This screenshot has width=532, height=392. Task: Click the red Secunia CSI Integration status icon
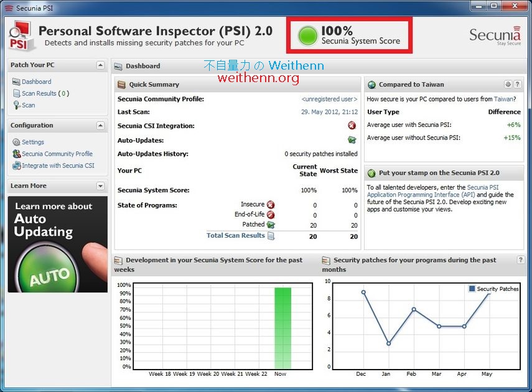tap(352, 126)
